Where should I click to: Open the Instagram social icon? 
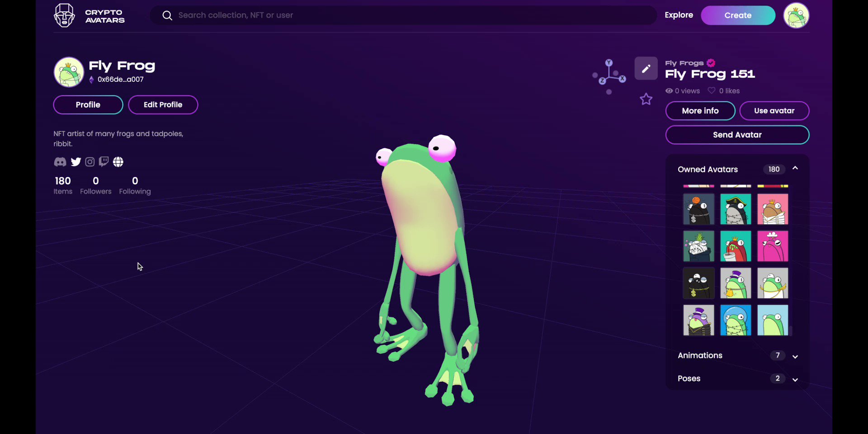pyautogui.click(x=90, y=162)
